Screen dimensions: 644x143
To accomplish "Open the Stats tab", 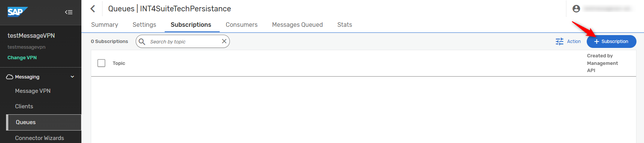I will click(x=345, y=25).
